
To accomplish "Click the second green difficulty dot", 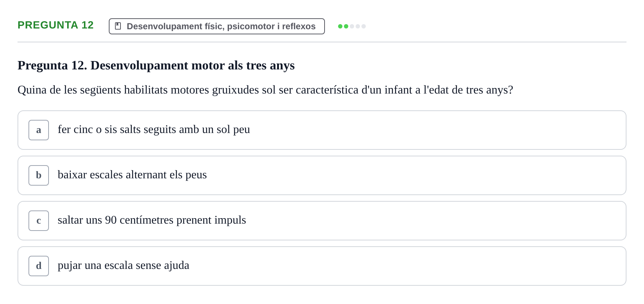I will point(346,26).
